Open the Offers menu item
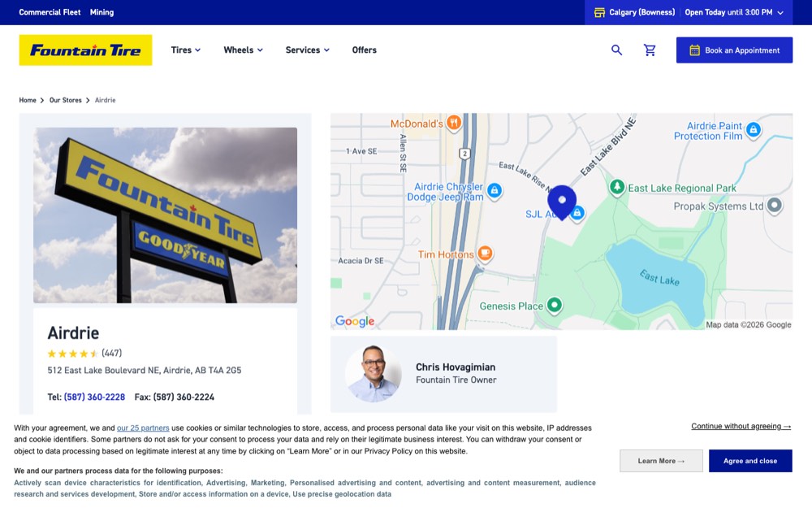This screenshot has width=812, height=508. coord(364,50)
